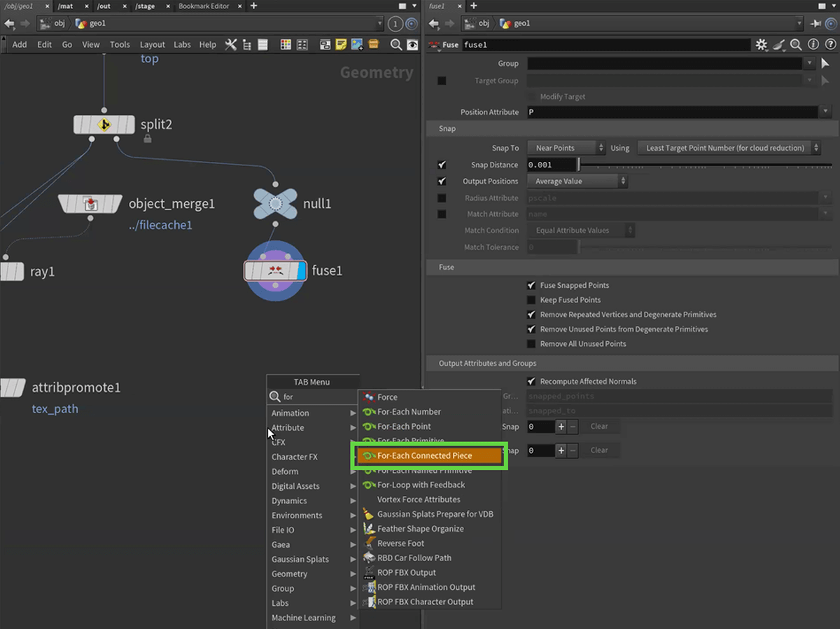Image resolution: width=840 pixels, height=629 pixels.
Task: Disable Fuse Snapped Points checkbox
Action: point(531,286)
